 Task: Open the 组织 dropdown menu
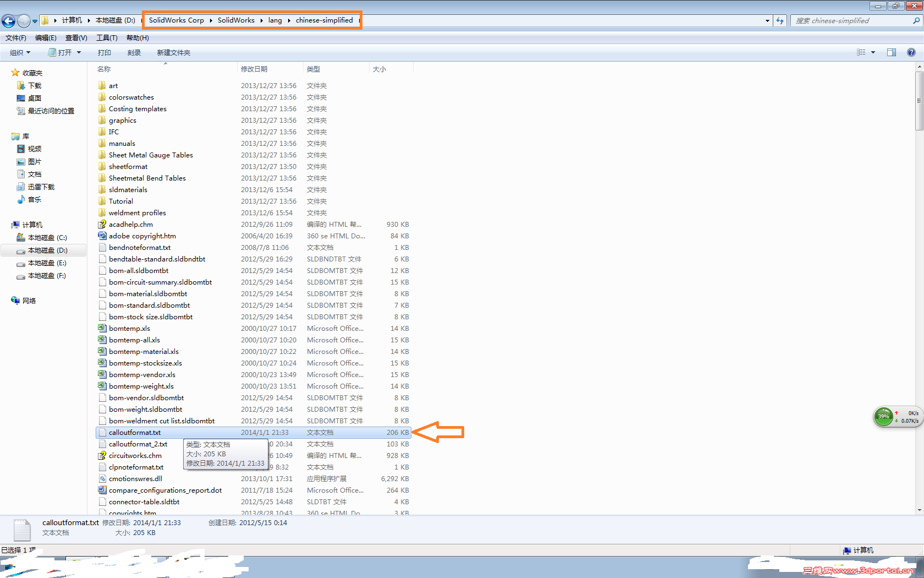point(20,53)
